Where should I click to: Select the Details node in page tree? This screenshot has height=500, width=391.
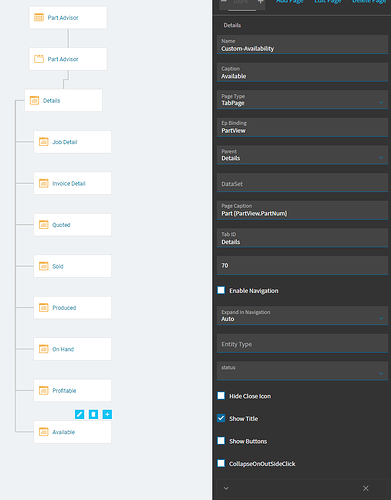click(63, 100)
